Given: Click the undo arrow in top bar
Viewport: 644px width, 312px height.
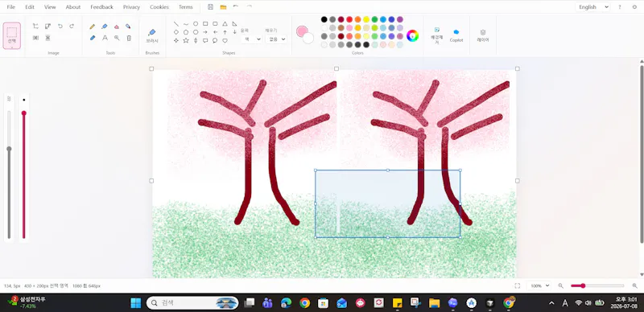Looking at the screenshot, I should coord(236,7).
